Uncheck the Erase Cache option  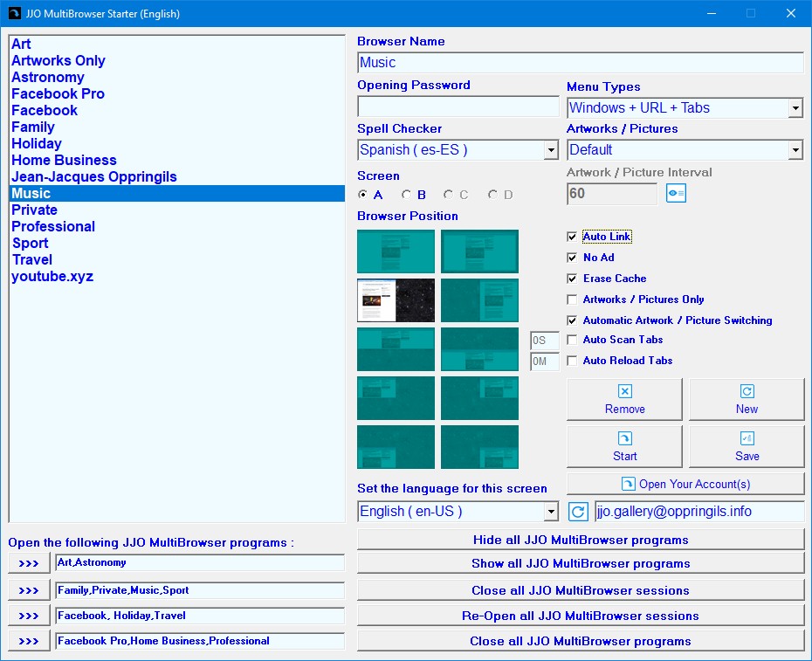[572, 279]
